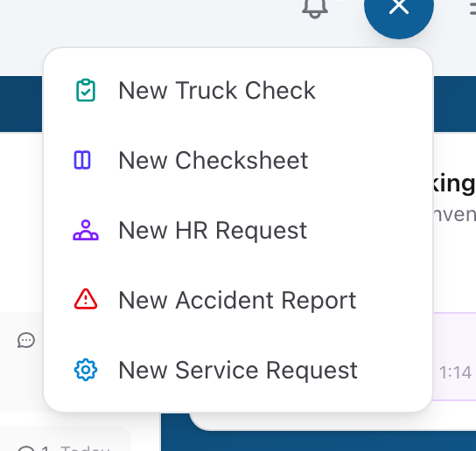Choose New Truck Check from the menu
The image size is (476, 451).
[x=238, y=90]
